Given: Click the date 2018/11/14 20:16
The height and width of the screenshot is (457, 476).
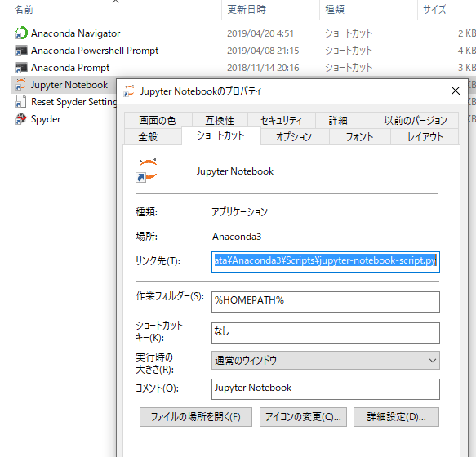Looking at the screenshot, I should 263,68.
